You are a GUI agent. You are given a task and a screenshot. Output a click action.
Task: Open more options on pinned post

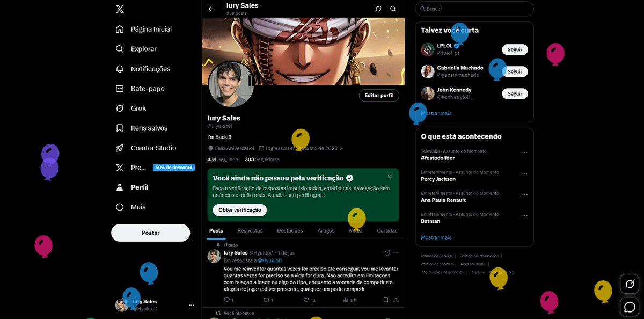pyautogui.click(x=396, y=253)
